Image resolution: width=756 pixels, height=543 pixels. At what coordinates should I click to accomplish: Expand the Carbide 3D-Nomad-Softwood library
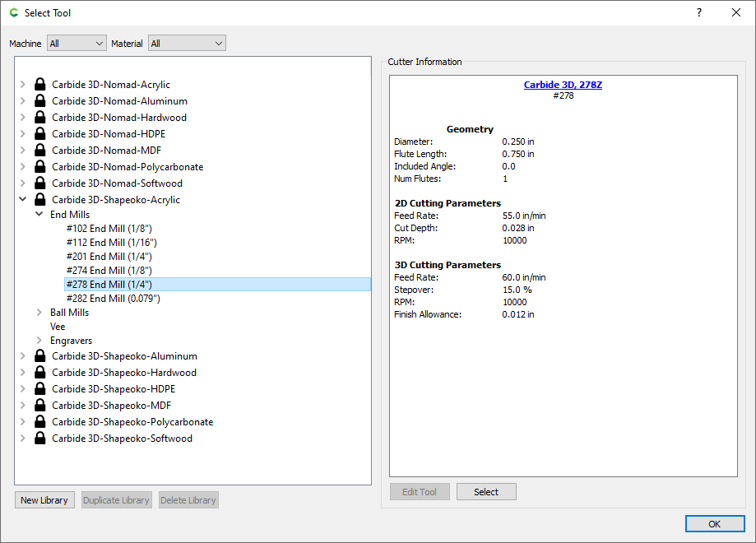tap(23, 183)
